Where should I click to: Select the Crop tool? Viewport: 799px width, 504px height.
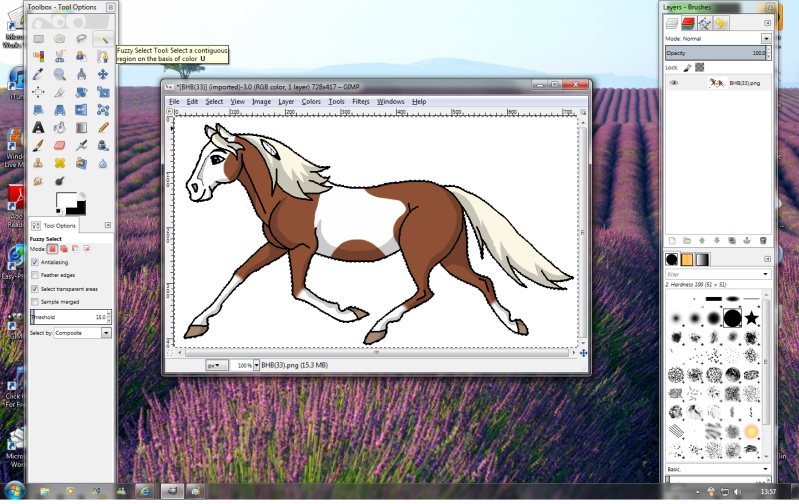[60, 92]
